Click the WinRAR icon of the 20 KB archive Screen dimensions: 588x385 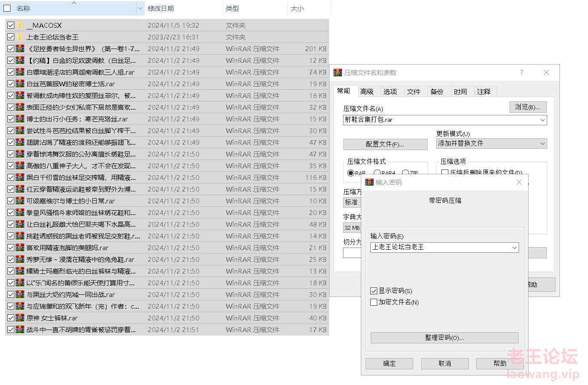(20, 212)
